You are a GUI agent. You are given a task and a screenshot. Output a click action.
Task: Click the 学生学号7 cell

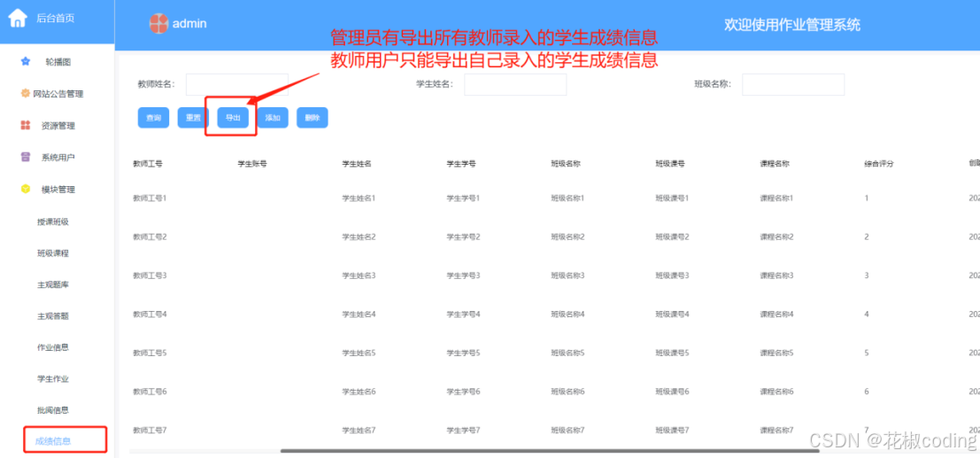click(x=463, y=431)
